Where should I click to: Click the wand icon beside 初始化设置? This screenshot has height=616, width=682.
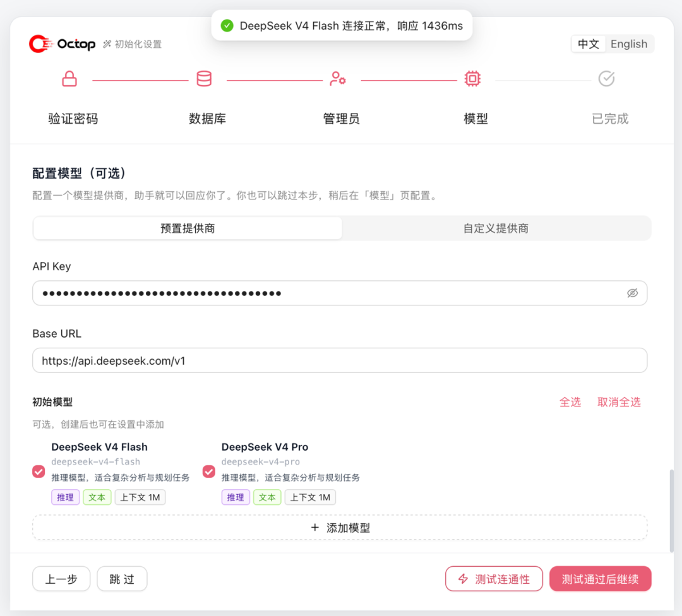tap(107, 44)
